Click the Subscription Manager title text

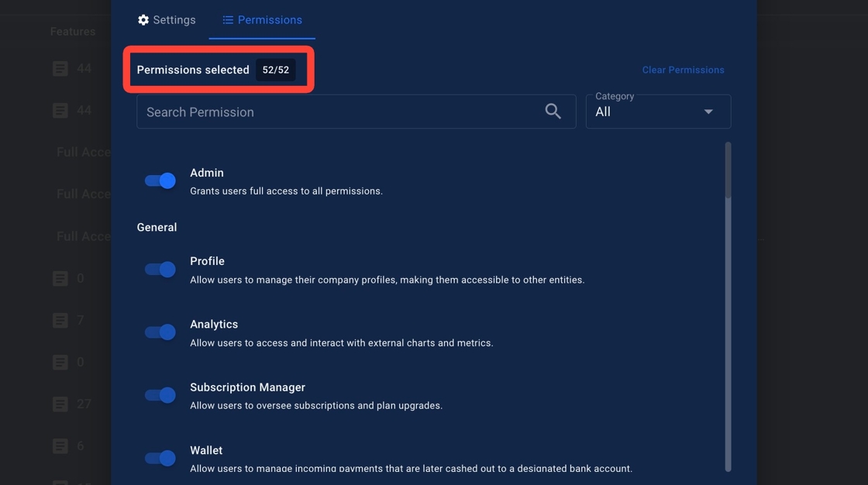(x=247, y=387)
